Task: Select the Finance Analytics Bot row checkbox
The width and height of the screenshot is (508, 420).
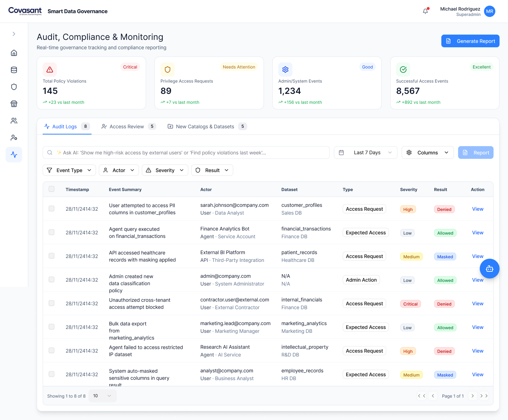Action: [x=52, y=232]
